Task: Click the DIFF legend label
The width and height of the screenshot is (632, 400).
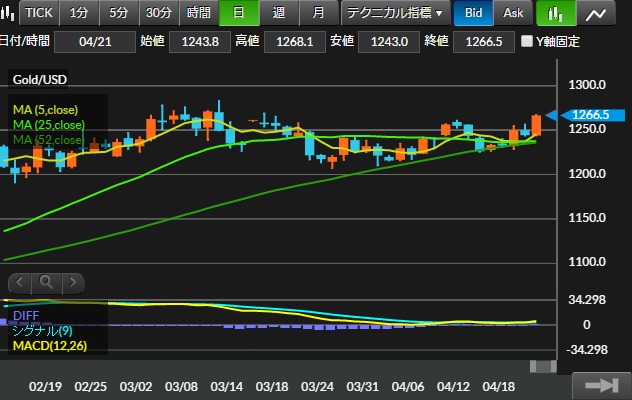Action: point(26,315)
